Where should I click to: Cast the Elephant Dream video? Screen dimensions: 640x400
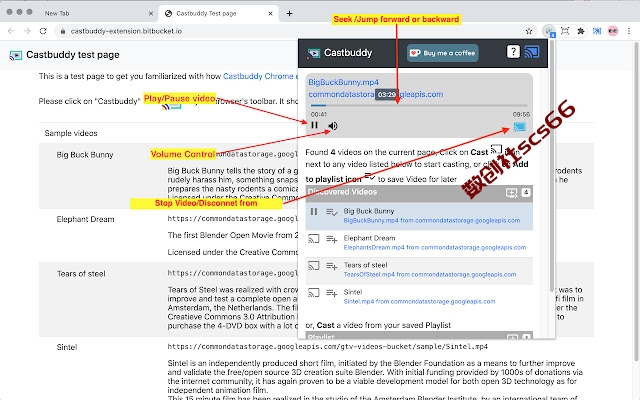[x=313, y=239]
